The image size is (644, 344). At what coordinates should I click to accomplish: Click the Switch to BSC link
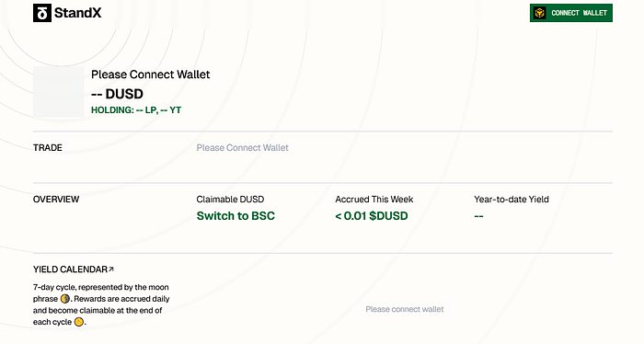[236, 216]
